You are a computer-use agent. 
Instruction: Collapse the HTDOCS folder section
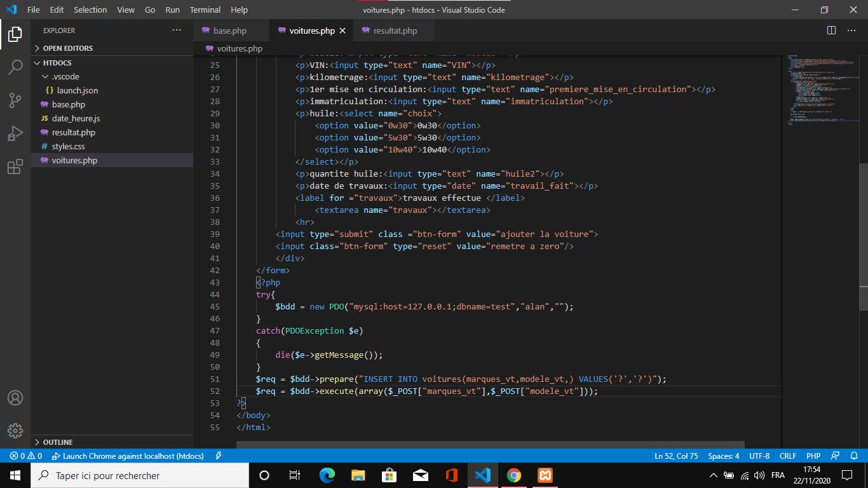(112, 63)
